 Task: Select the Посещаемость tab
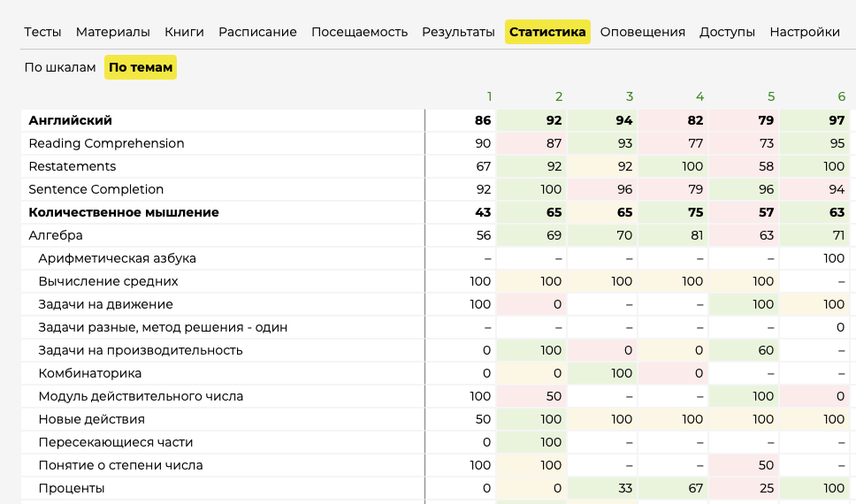coord(359,32)
